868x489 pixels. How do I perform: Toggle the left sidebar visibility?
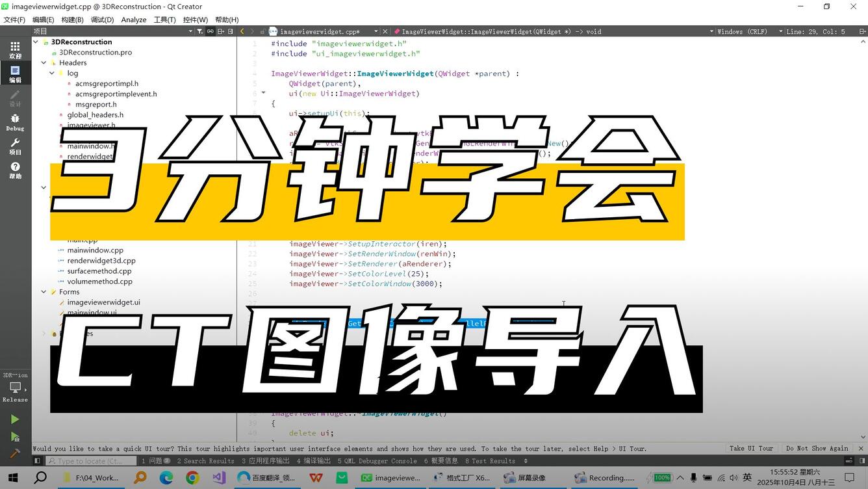click(37, 460)
